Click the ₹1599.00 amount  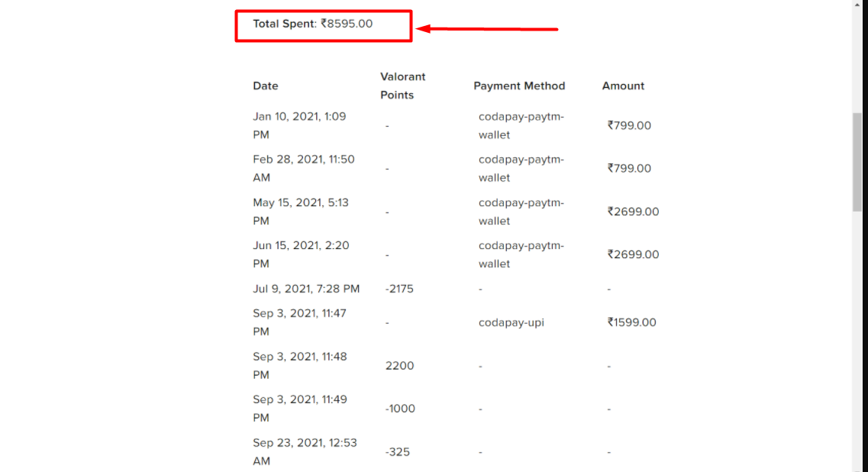tap(631, 322)
